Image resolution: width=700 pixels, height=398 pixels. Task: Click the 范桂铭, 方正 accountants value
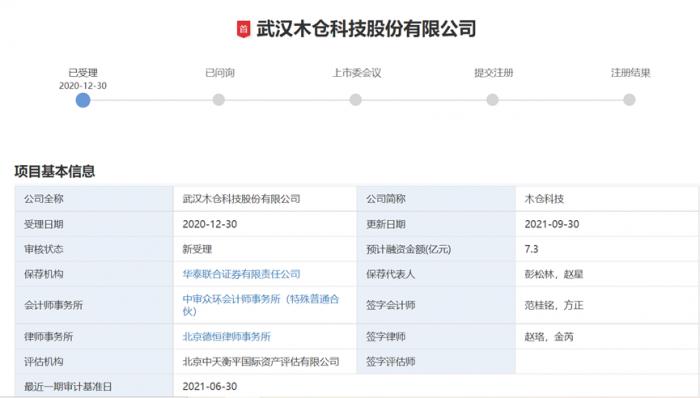coord(554,305)
